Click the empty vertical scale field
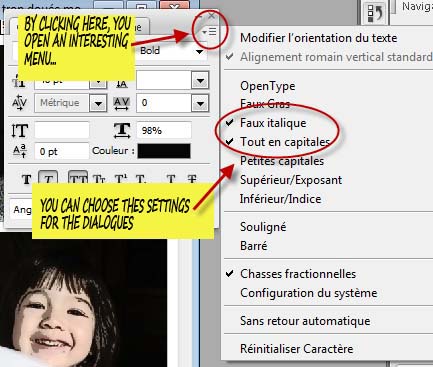This screenshot has height=367, width=433. point(62,130)
